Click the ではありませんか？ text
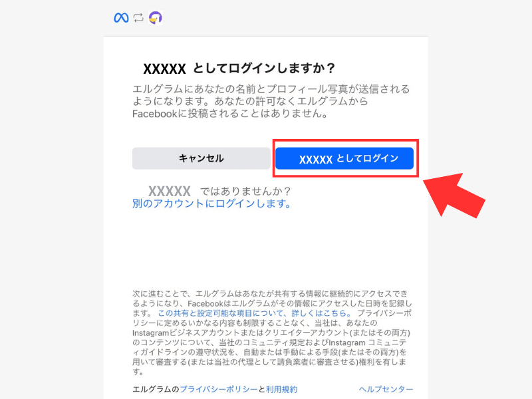The width and height of the screenshot is (532, 399). (245, 192)
